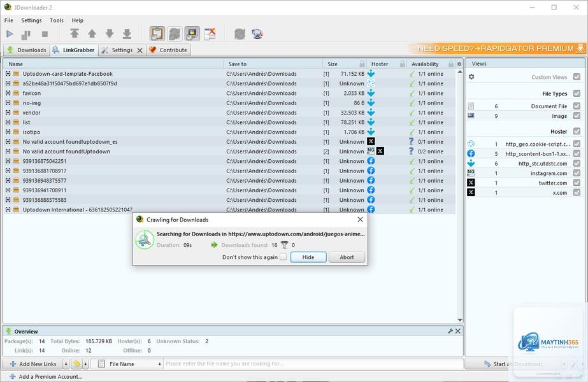Screen dimensions: 588x382
Task: Toggle clipboard observer icon in toolbar
Action: (x=157, y=34)
